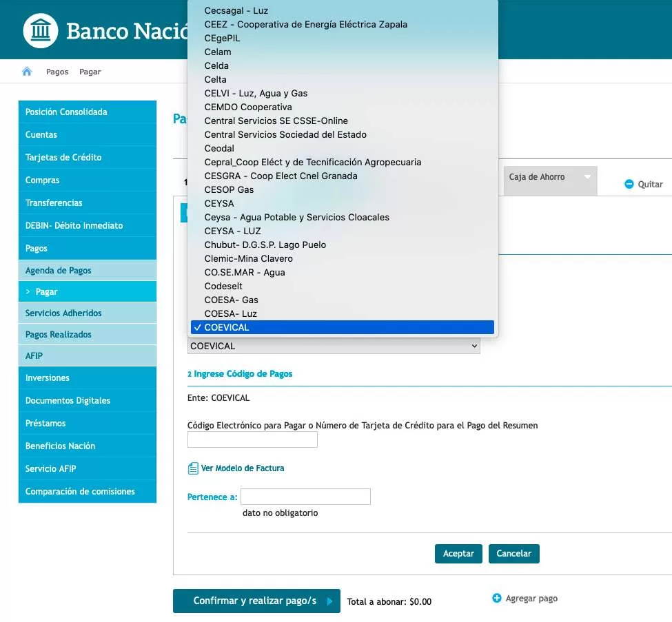Screen dimensions: 672x622
Task: Click the Quitar link
Action: pos(650,184)
